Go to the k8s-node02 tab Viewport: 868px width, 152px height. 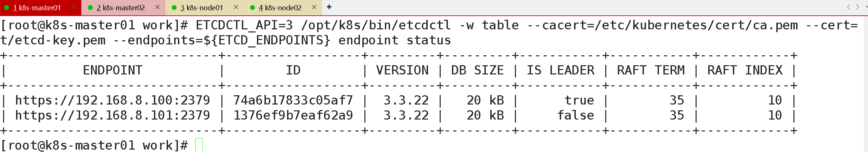pyautogui.click(x=280, y=8)
